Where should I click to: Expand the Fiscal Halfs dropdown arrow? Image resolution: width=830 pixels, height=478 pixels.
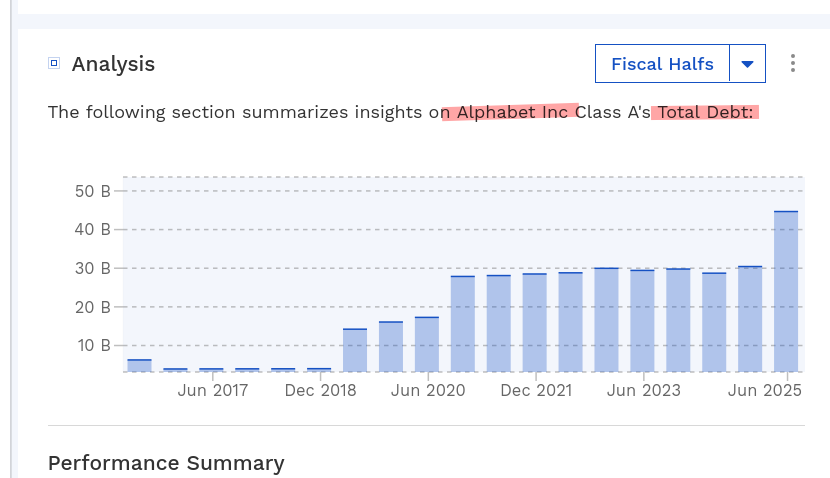pyautogui.click(x=747, y=64)
